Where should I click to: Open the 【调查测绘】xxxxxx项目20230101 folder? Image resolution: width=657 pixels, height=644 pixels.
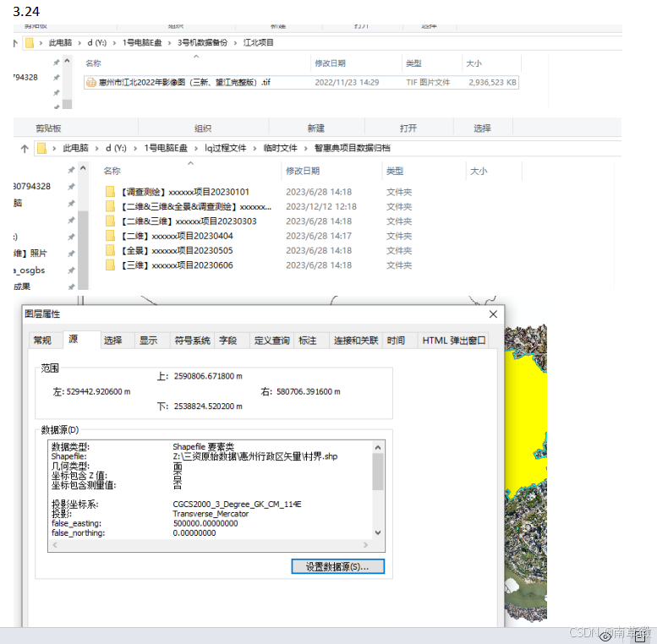[186, 192]
